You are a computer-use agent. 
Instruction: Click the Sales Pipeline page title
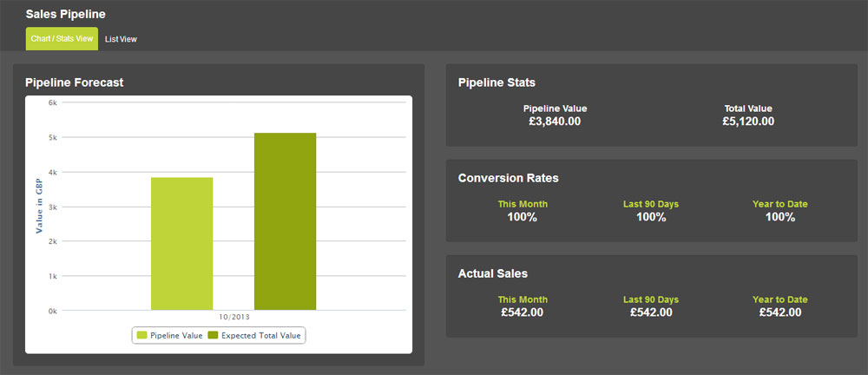65,14
